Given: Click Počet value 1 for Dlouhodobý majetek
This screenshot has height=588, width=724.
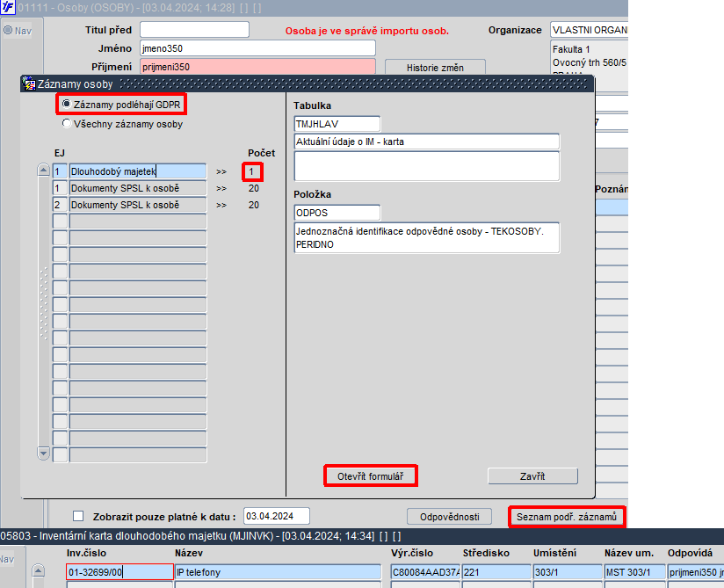Looking at the screenshot, I should (x=252, y=171).
